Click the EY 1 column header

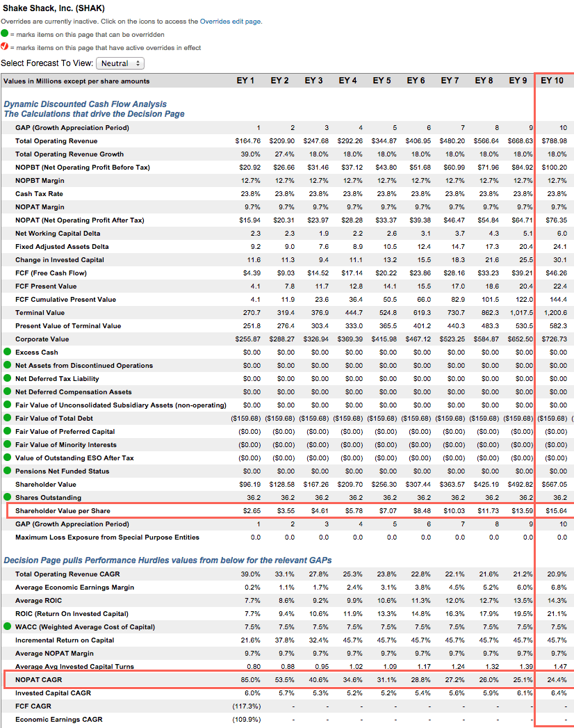[x=245, y=81]
